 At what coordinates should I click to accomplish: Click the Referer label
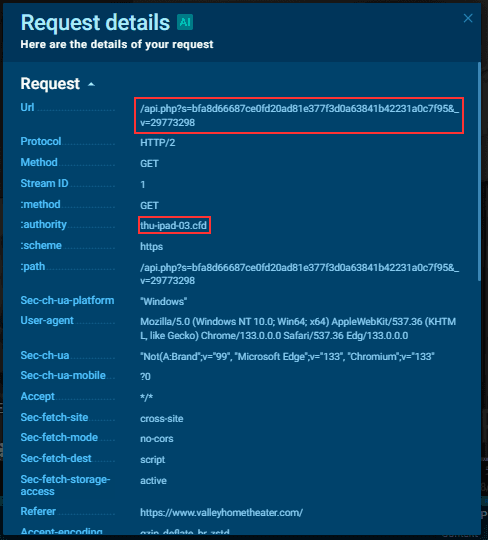point(38,511)
